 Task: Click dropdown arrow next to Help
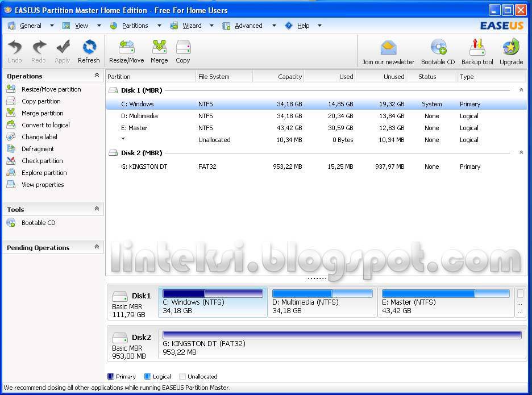(319, 26)
